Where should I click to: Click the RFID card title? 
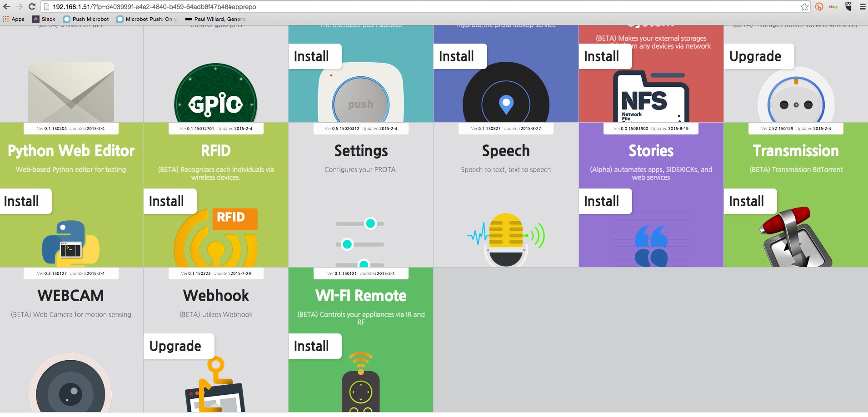click(x=216, y=151)
